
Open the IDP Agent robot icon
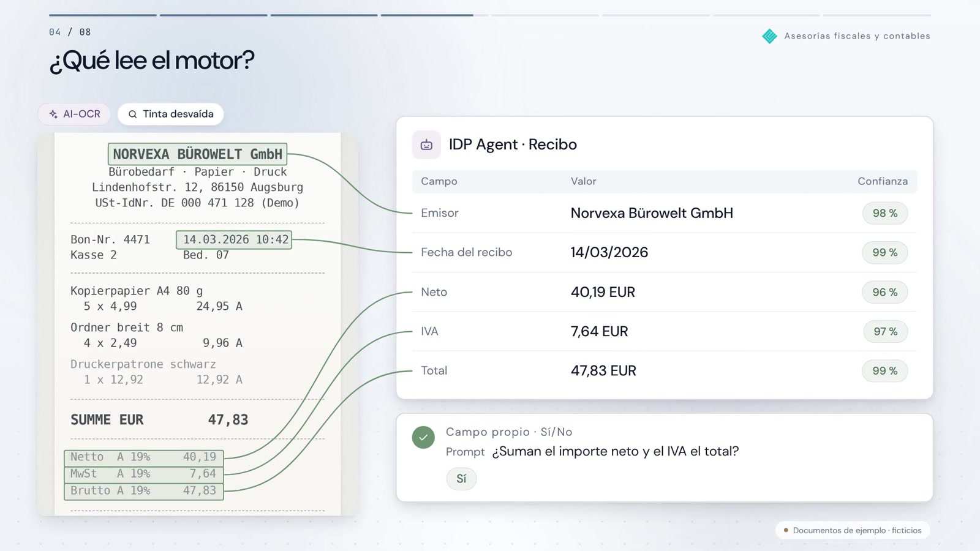pyautogui.click(x=426, y=144)
